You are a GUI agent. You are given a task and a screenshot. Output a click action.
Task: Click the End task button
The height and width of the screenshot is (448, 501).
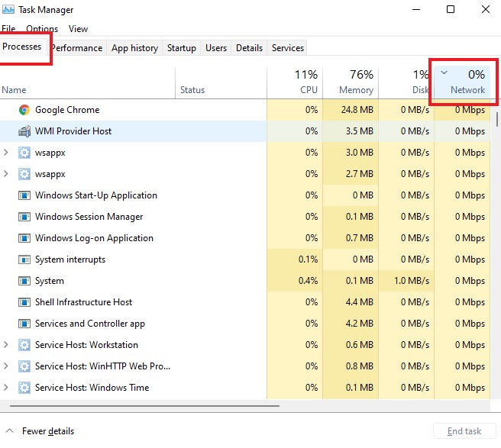[x=464, y=431]
